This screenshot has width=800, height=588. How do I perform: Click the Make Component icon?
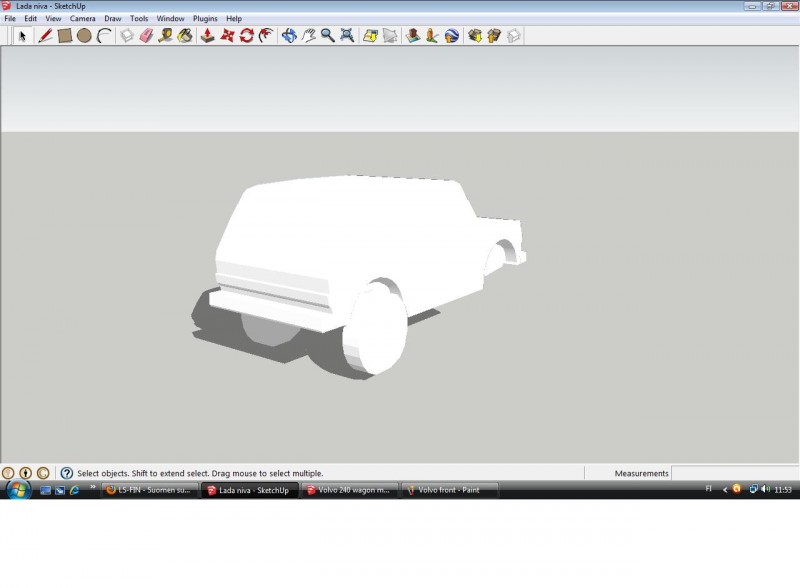point(127,36)
